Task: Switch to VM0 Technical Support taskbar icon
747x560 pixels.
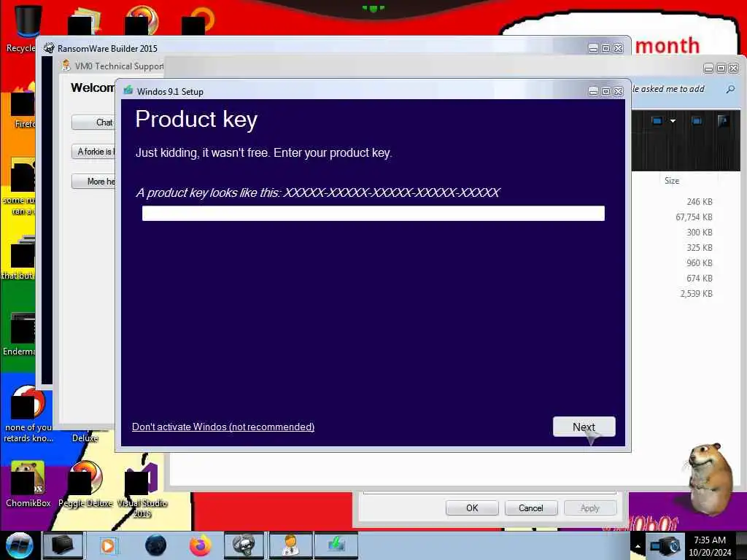Action: pos(290,545)
